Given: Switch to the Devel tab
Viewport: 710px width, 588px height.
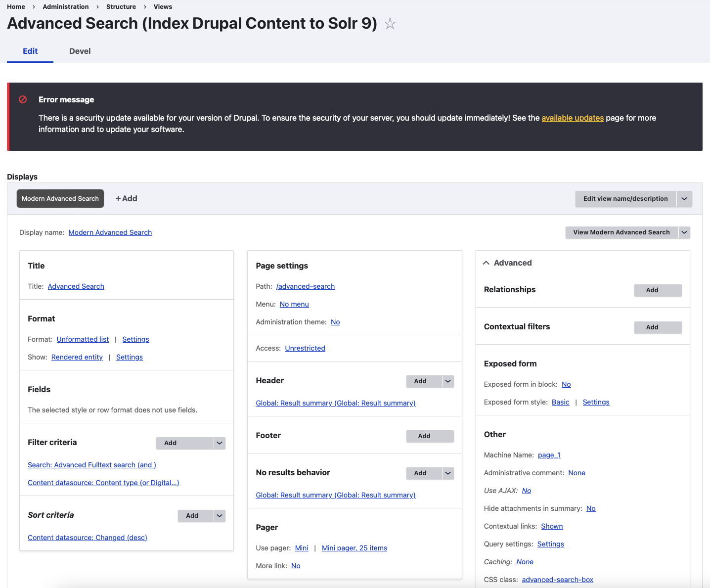Looking at the screenshot, I should coord(80,51).
